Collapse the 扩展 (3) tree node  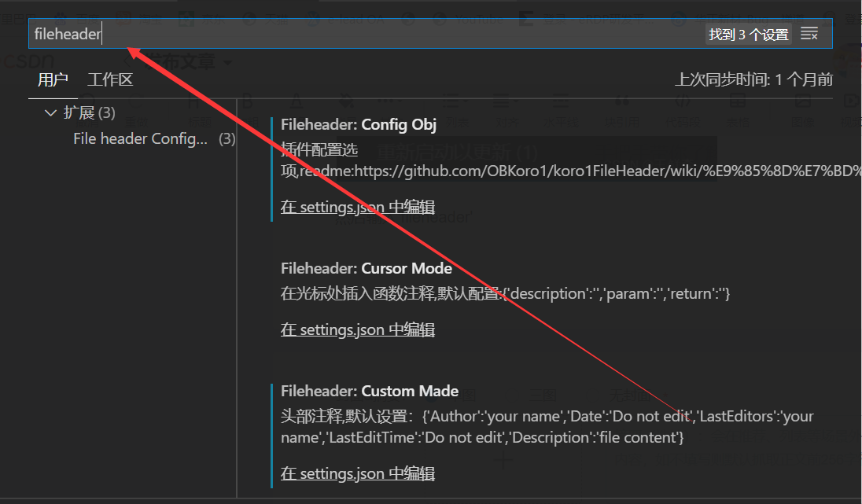click(x=50, y=112)
